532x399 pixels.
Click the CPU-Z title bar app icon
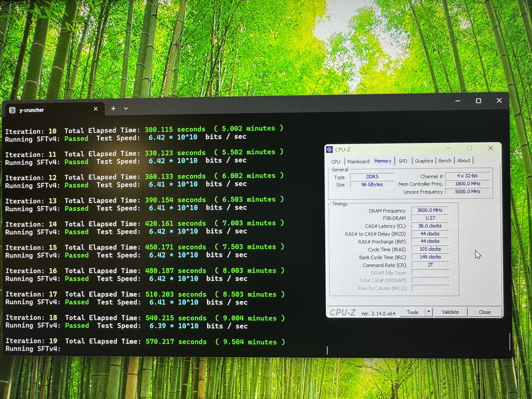[x=329, y=150]
